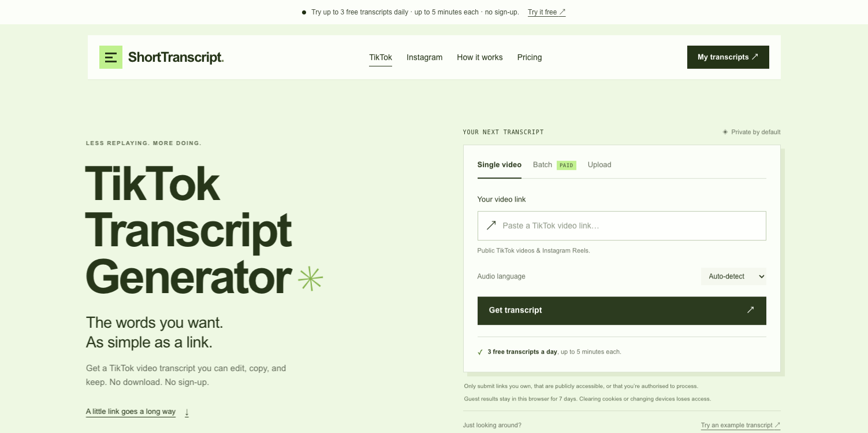Click the top banner text about free transcripts
The image size is (868, 433).
[415, 12]
